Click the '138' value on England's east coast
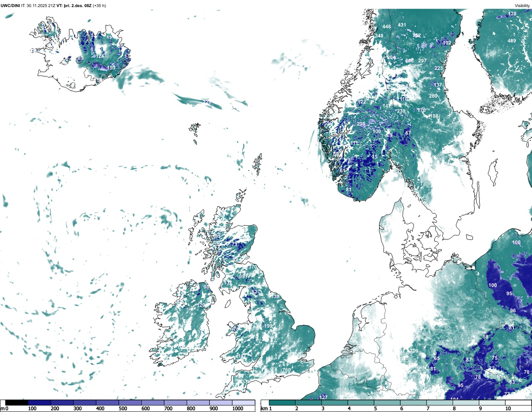This screenshot has width=532, height=412. coord(275,296)
